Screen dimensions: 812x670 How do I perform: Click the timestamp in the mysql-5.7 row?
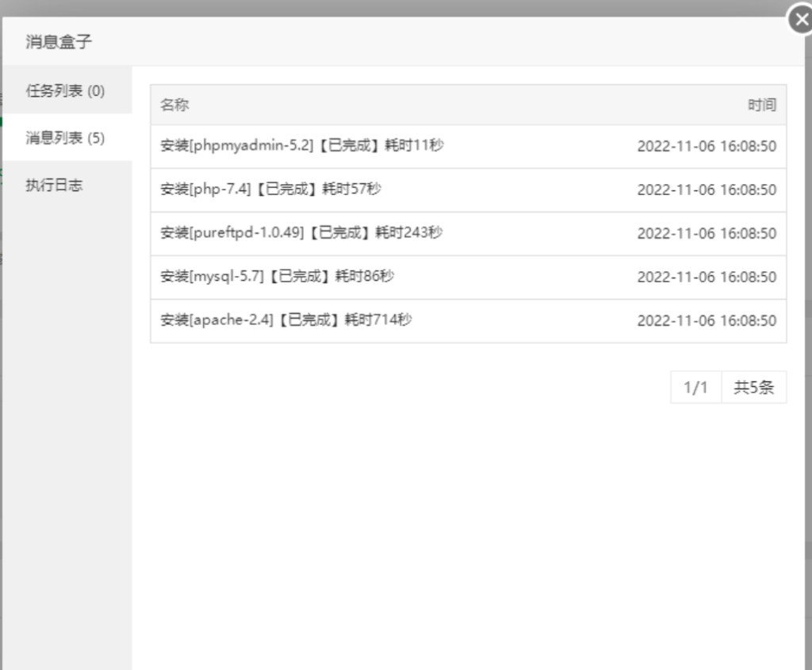click(x=706, y=278)
